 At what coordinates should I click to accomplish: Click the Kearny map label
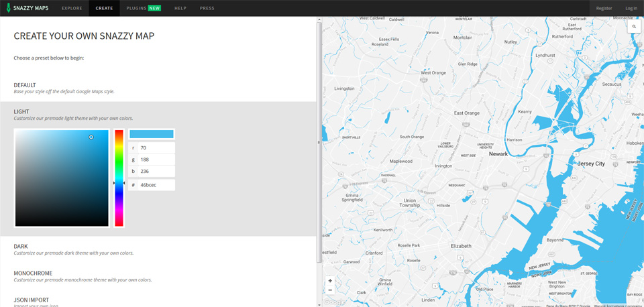coord(525,112)
